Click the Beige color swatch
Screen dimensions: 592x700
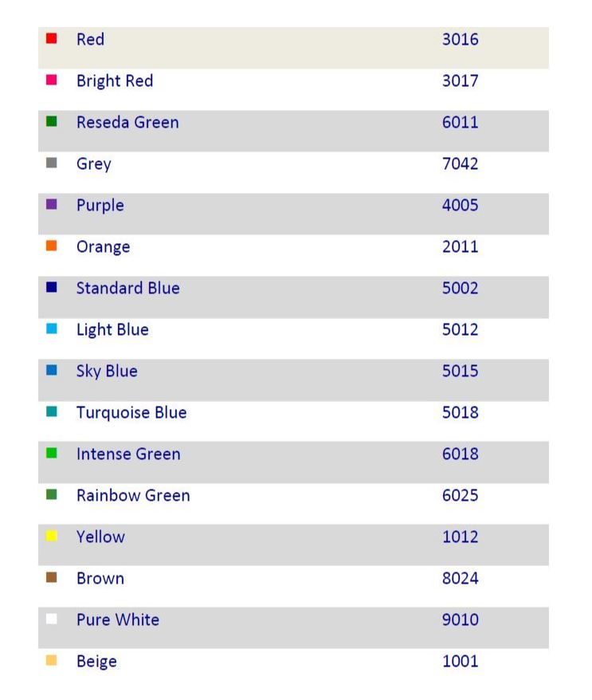click(52, 660)
